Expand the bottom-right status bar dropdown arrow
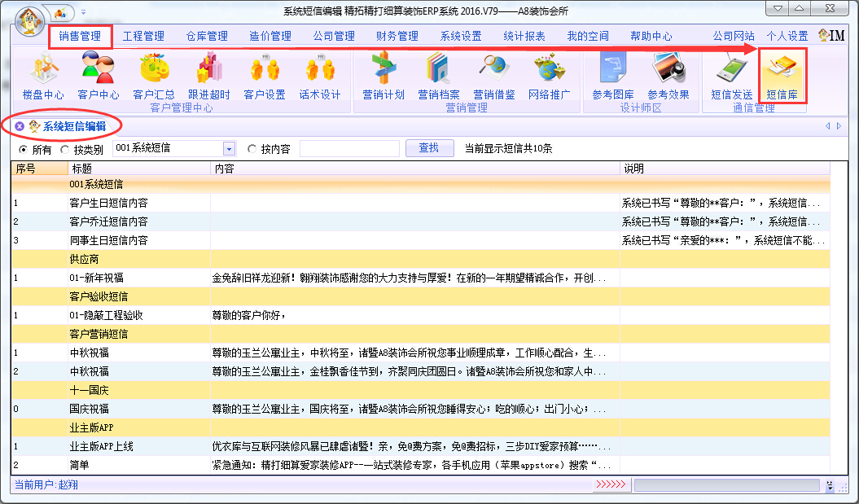The width and height of the screenshot is (859, 504). pyautogui.click(x=830, y=486)
